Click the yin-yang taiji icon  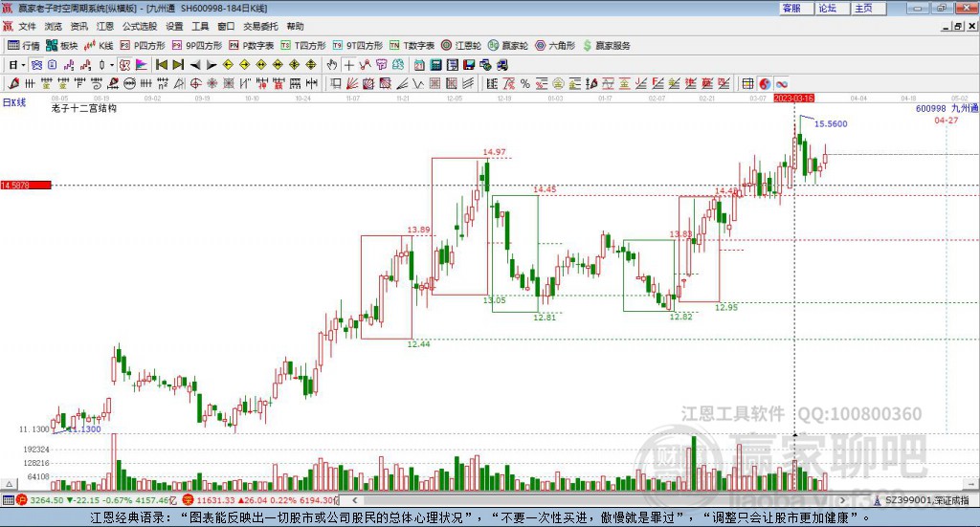pos(765,83)
